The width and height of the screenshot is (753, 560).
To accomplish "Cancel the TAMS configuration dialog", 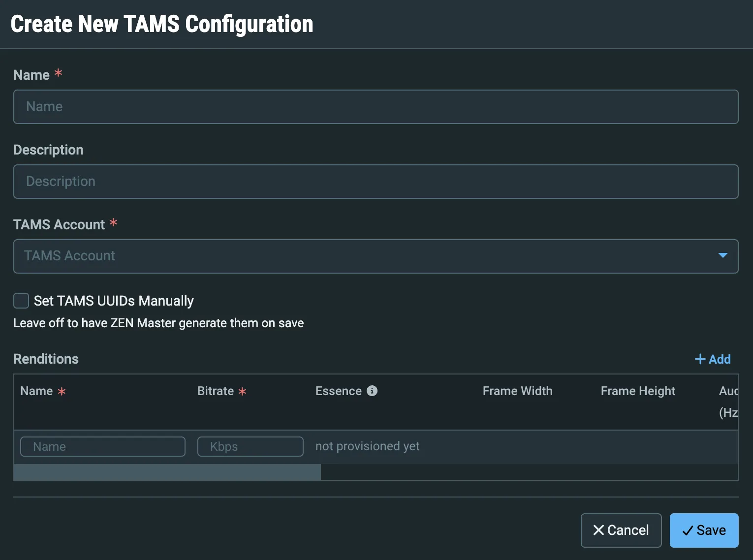I will click(x=621, y=530).
